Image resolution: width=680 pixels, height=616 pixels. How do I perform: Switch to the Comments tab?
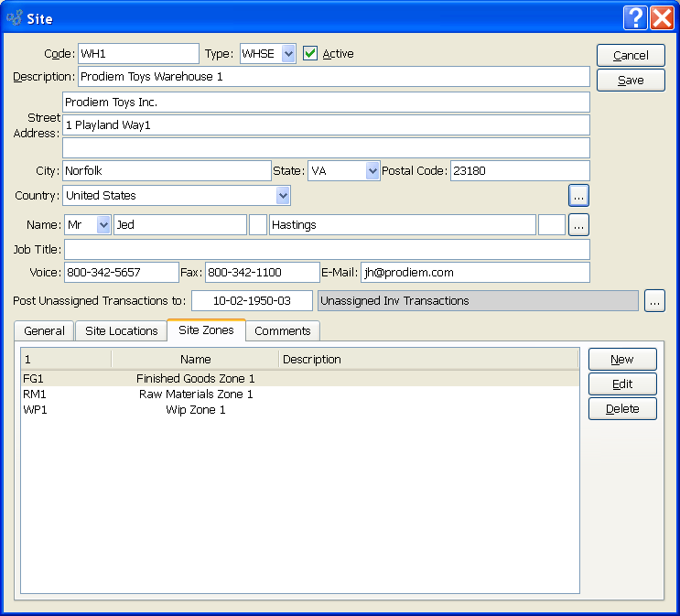(x=282, y=331)
